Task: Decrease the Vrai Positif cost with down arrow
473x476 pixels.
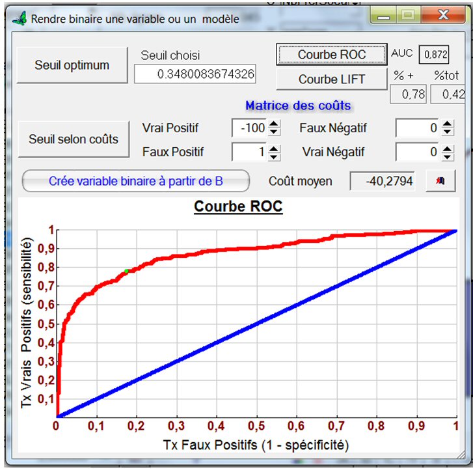Action: 274,132
